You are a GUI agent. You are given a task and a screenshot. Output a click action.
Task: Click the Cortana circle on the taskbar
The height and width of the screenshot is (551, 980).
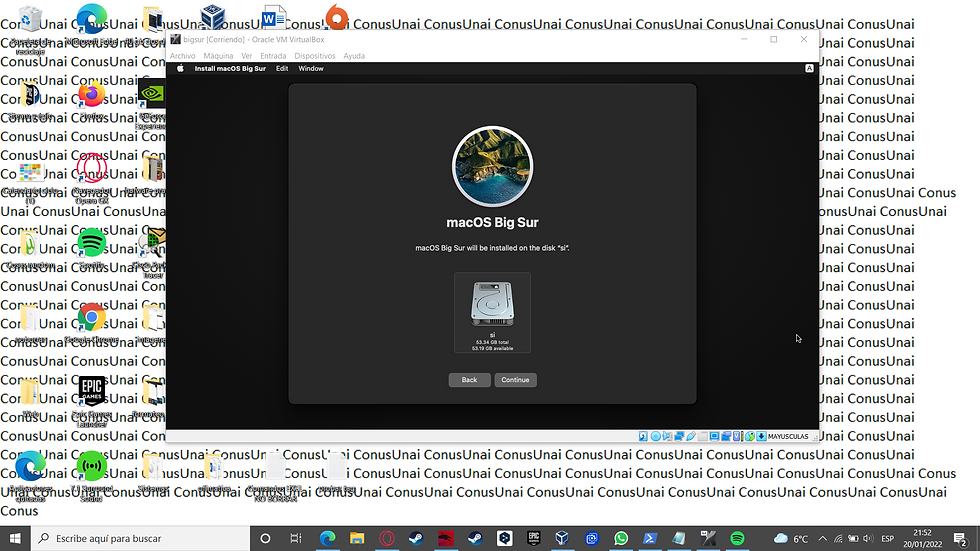click(x=265, y=538)
